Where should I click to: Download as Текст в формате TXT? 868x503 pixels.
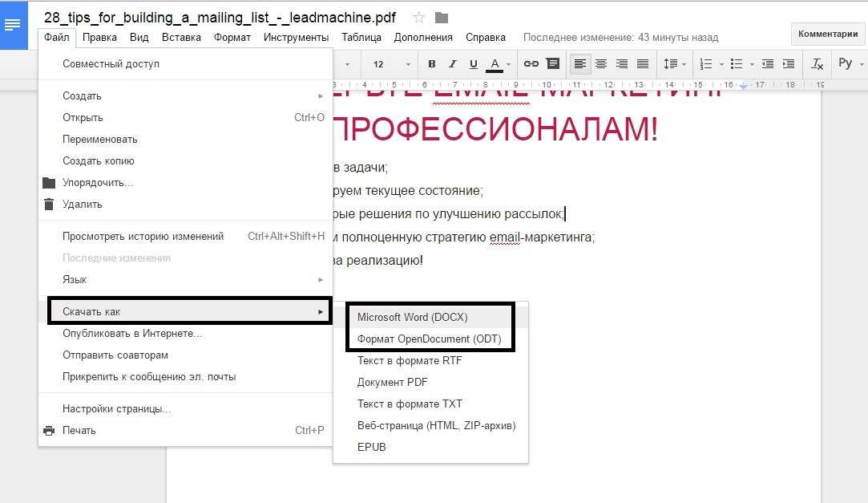(430, 404)
